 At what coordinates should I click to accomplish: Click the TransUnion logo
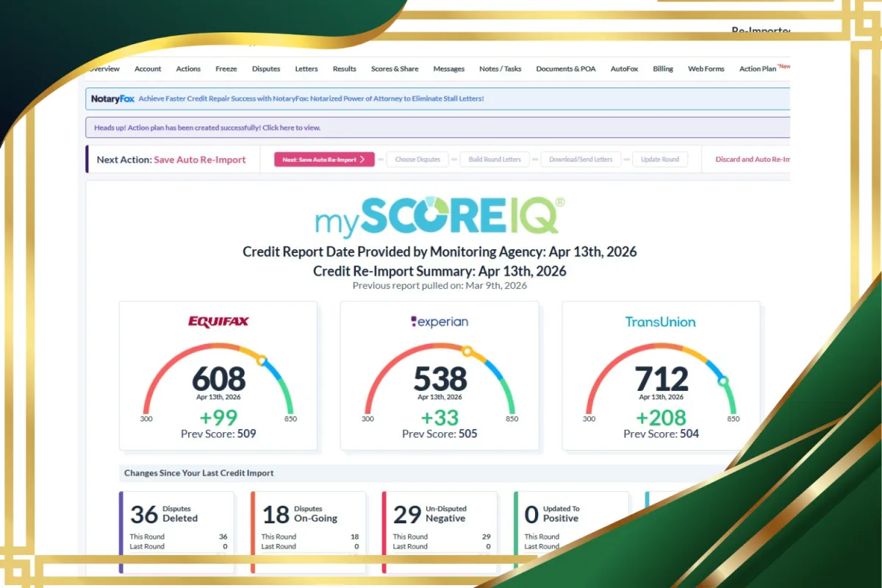click(660, 321)
